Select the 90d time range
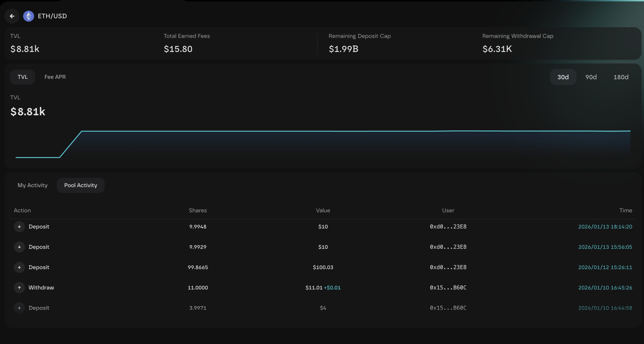 [591, 77]
